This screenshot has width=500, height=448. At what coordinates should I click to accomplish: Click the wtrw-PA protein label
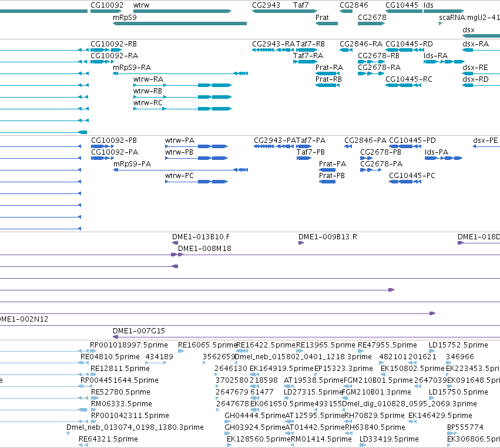coord(180,140)
